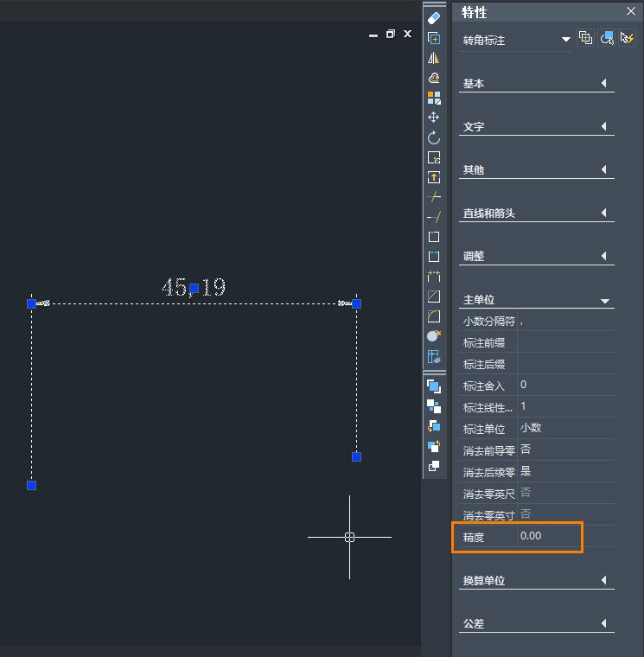Click the 小数分隔符 value field
The width and height of the screenshot is (644, 657).
566,321
